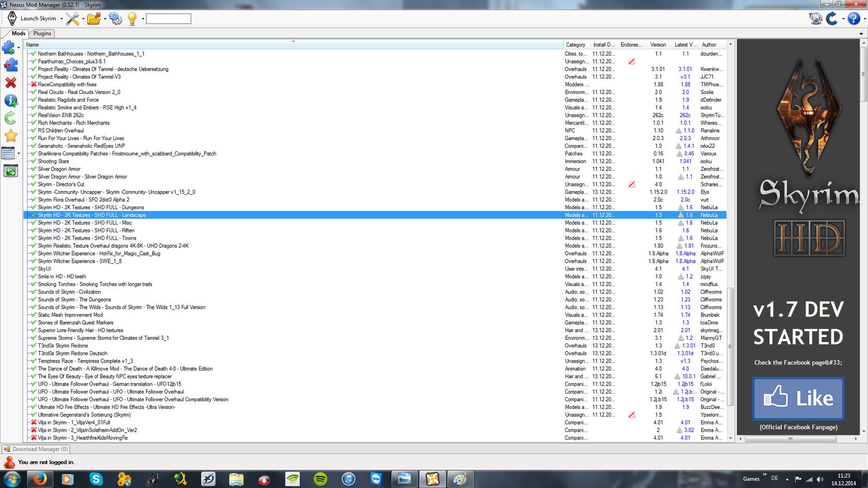Expand the Launch Skyrim dropdown arrow

[x=61, y=19]
